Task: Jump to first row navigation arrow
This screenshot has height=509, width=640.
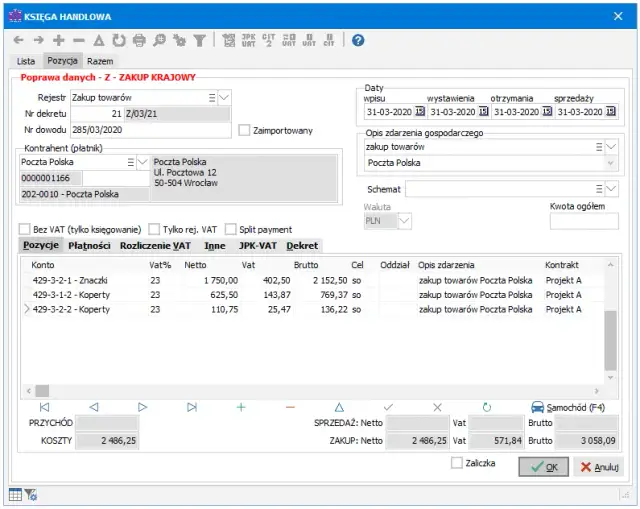Action: tap(44, 407)
